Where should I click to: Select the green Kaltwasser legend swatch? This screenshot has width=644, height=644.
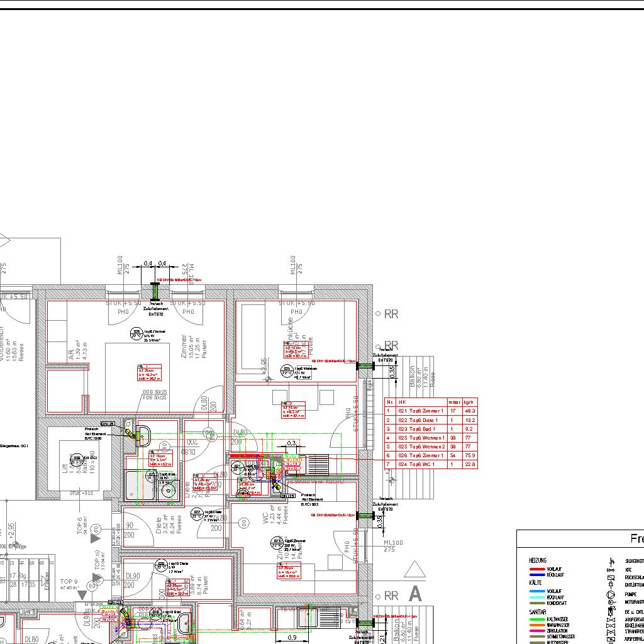[536, 619]
